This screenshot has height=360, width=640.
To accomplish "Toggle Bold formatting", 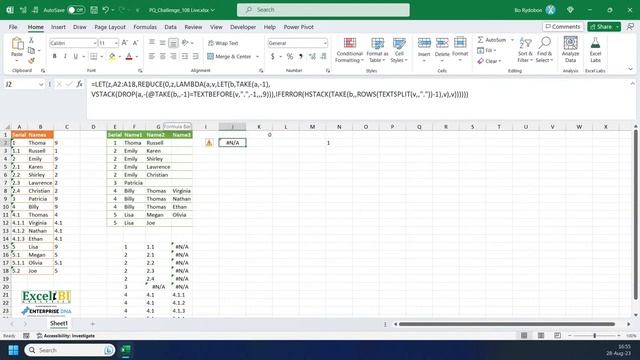I will pos(54,56).
